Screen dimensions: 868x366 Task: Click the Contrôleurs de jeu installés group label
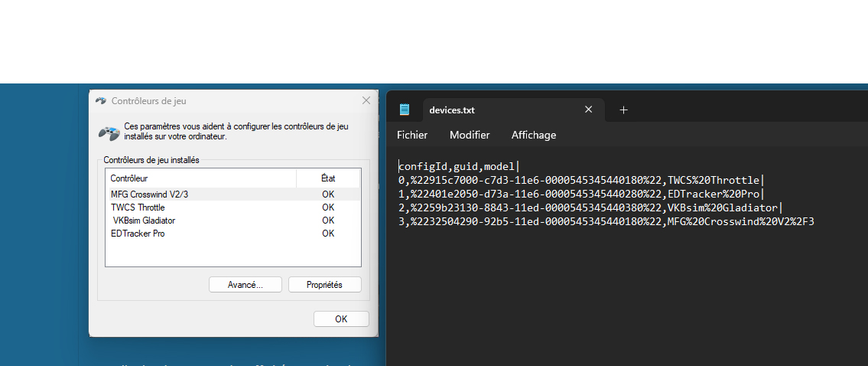point(151,160)
